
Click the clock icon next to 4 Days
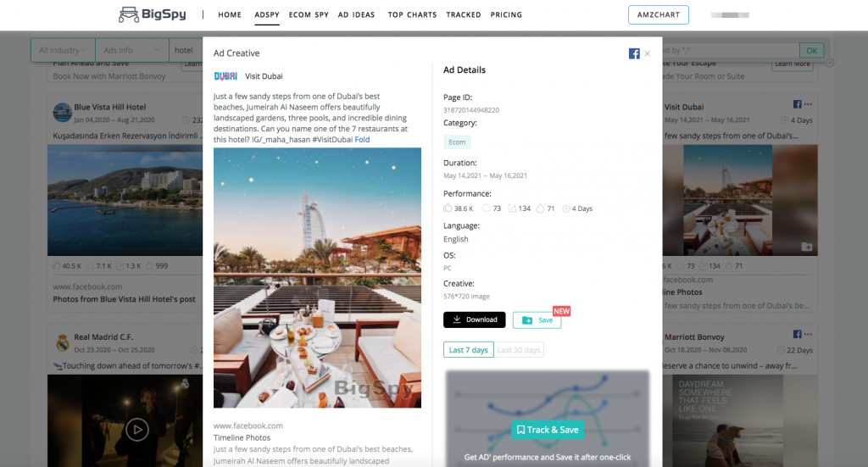(x=565, y=208)
